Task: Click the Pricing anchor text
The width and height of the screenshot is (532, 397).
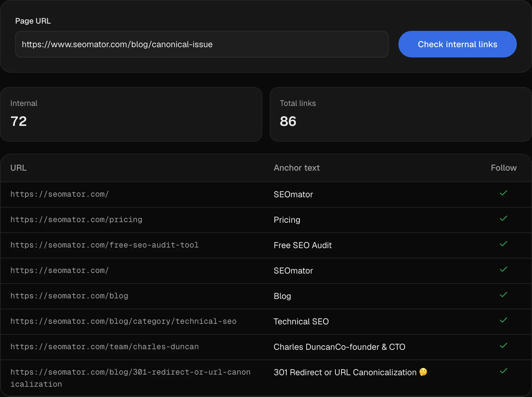Action: 287,220
